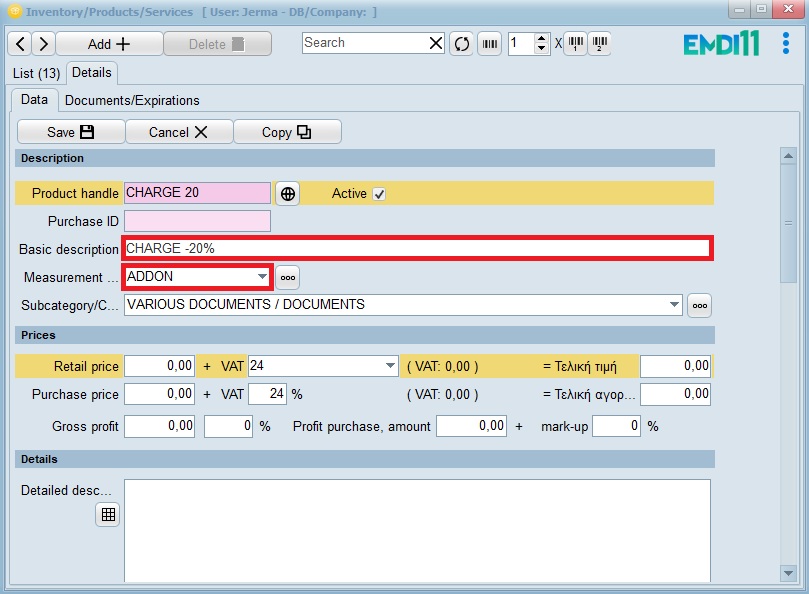Open the Retail price VAT dropdown
This screenshot has width=809, height=594.
pos(391,367)
